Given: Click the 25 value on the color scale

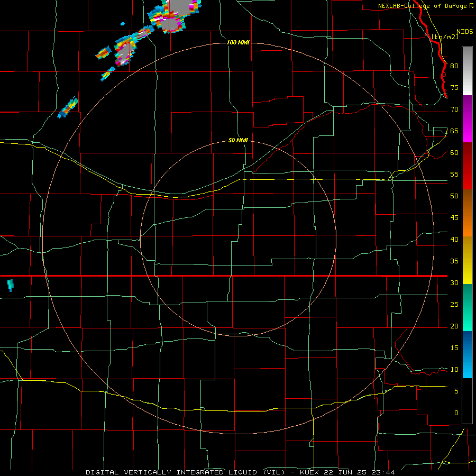Looking at the screenshot, I should 454,304.
